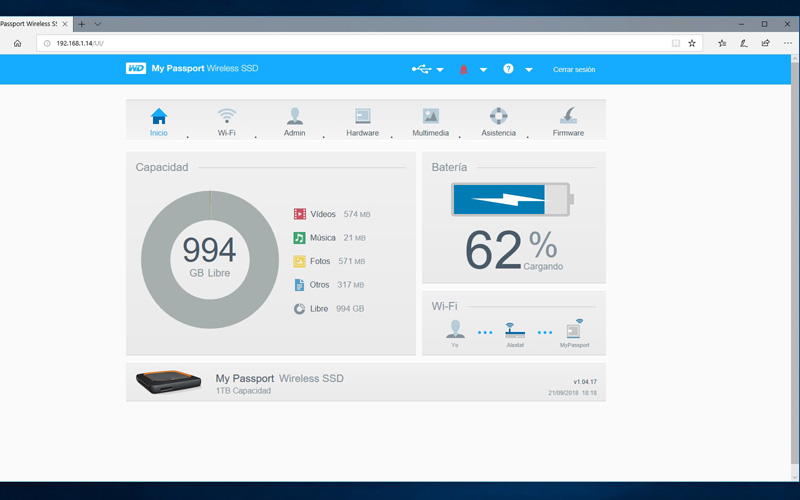Click the Libre pie chart icon
800x500 pixels.
click(x=299, y=309)
